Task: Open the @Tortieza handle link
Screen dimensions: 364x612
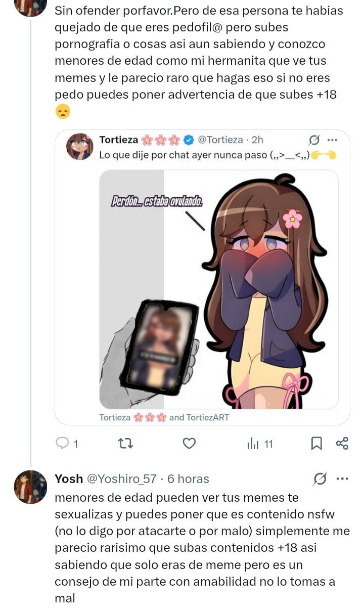Action: (218, 140)
